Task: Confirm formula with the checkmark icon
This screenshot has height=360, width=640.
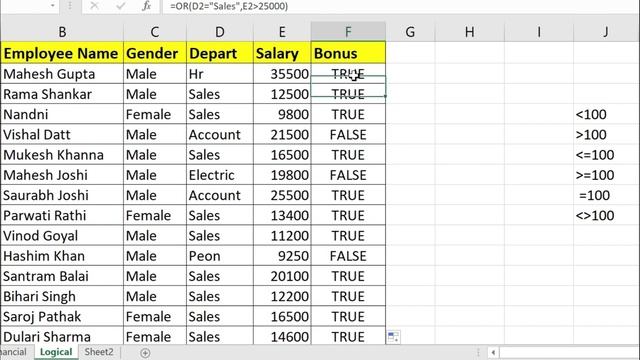Action: (120, 6)
